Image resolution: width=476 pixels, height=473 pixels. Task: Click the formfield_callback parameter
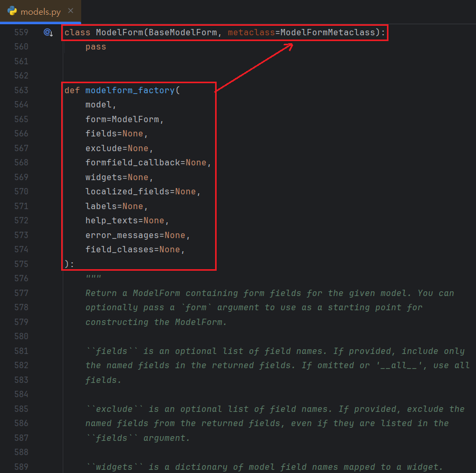132,163
